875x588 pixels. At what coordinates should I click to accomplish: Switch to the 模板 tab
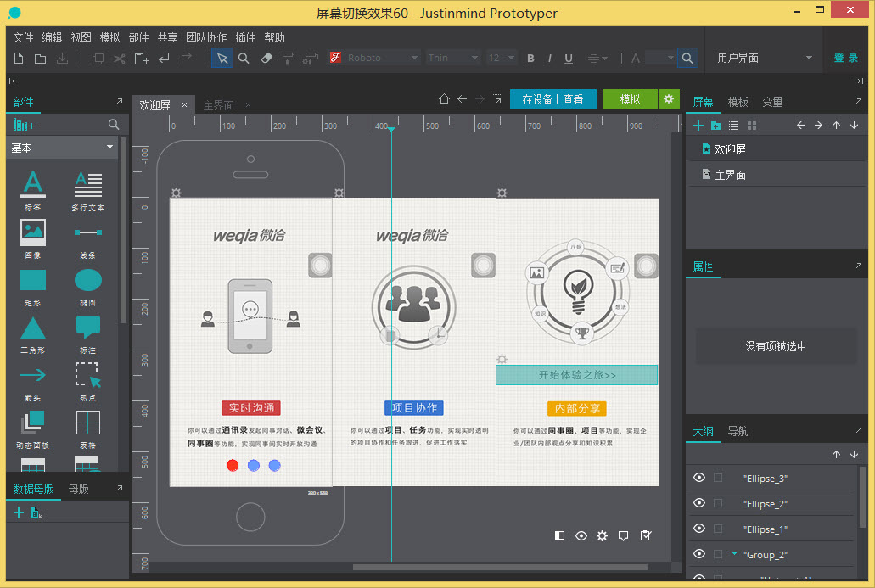(738, 102)
